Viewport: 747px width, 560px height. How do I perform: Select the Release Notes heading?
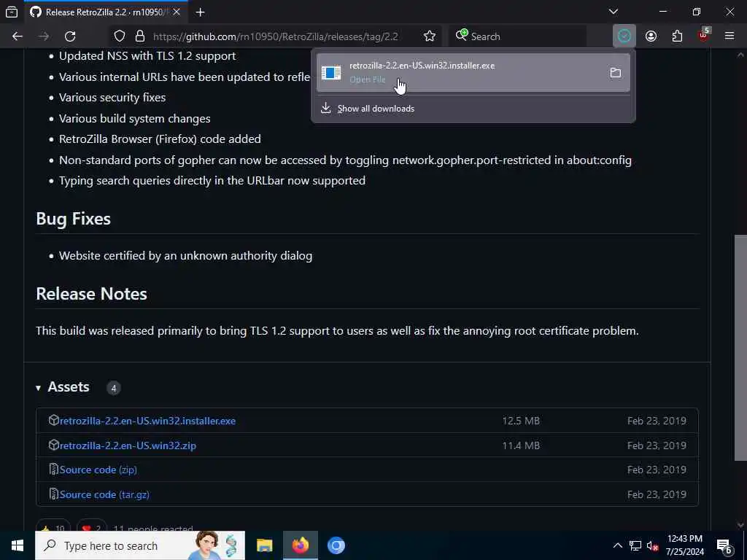click(x=91, y=294)
